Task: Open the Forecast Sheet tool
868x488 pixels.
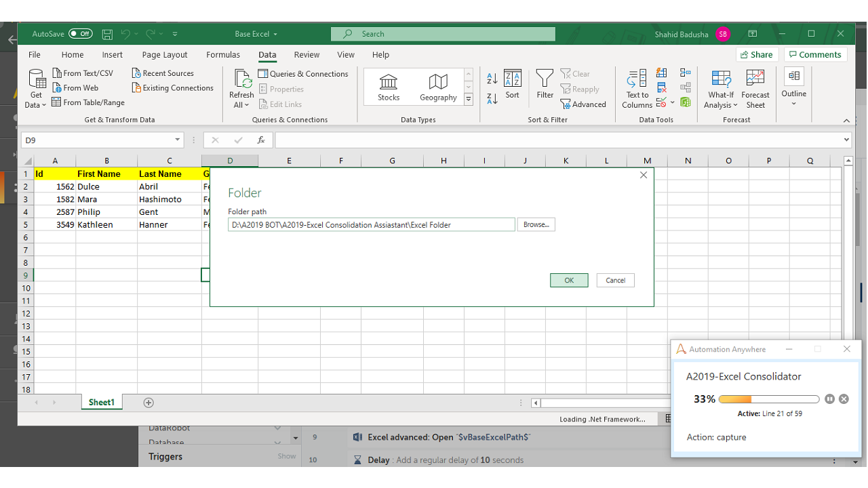Action: point(755,81)
